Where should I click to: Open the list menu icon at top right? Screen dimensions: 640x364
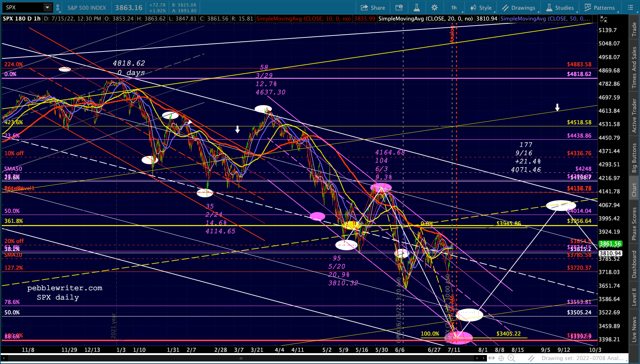pyautogui.click(x=630, y=8)
